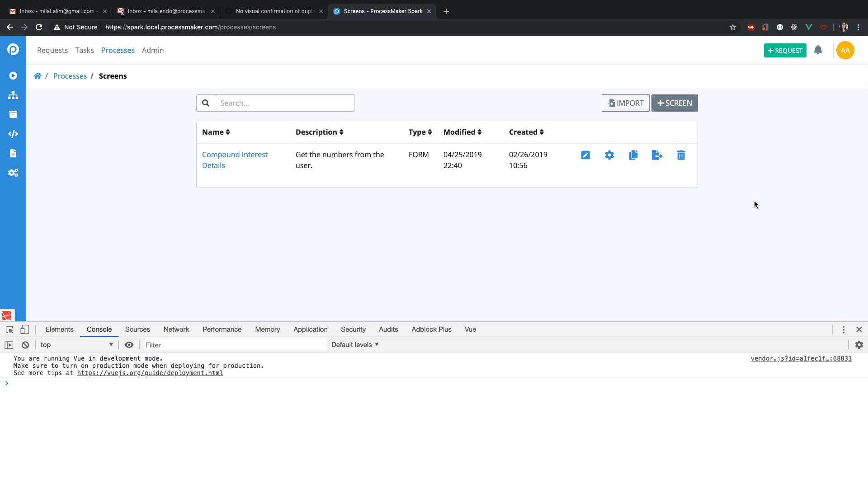Expand the Default levels dropdown
Image resolution: width=868 pixels, height=488 pixels.
point(355,345)
